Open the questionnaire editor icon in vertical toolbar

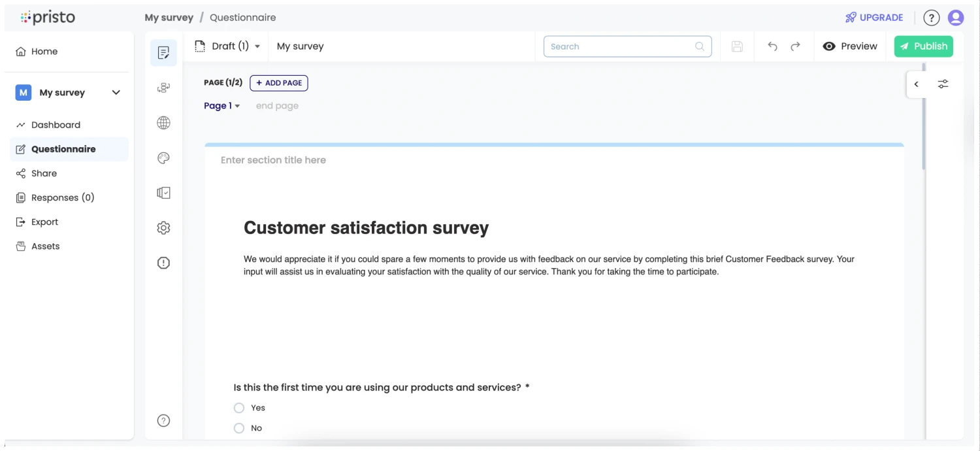[x=163, y=53]
